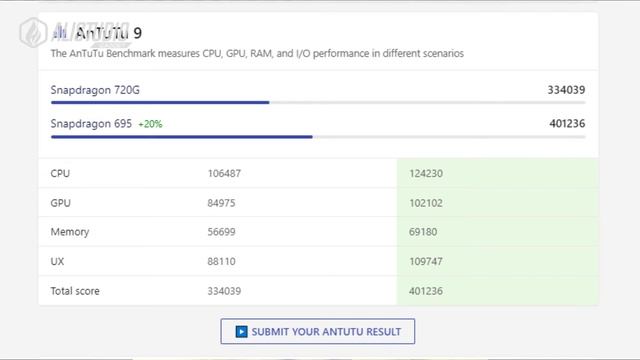Image resolution: width=640 pixels, height=360 pixels.
Task: Click the hexagon flame watermark logo
Action: [33, 33]
